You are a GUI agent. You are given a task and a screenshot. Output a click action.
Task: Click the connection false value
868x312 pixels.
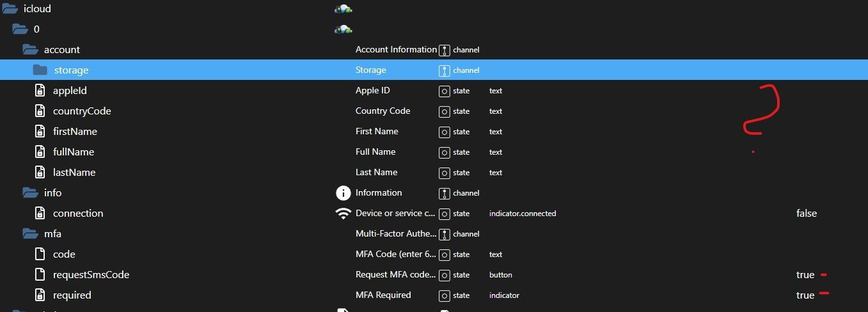807,214
